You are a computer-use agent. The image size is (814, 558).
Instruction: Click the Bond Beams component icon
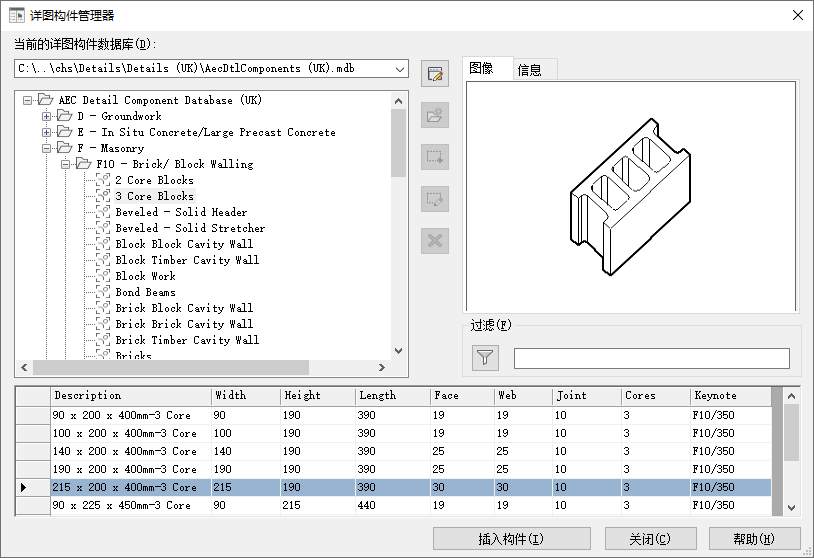[x=103, y=292]
